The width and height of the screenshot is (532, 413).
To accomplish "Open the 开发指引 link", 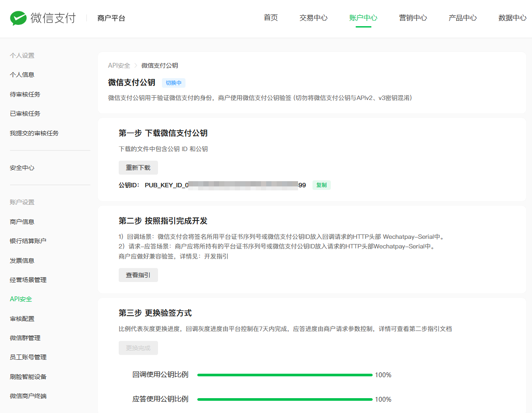I will [x=216, y=256].
